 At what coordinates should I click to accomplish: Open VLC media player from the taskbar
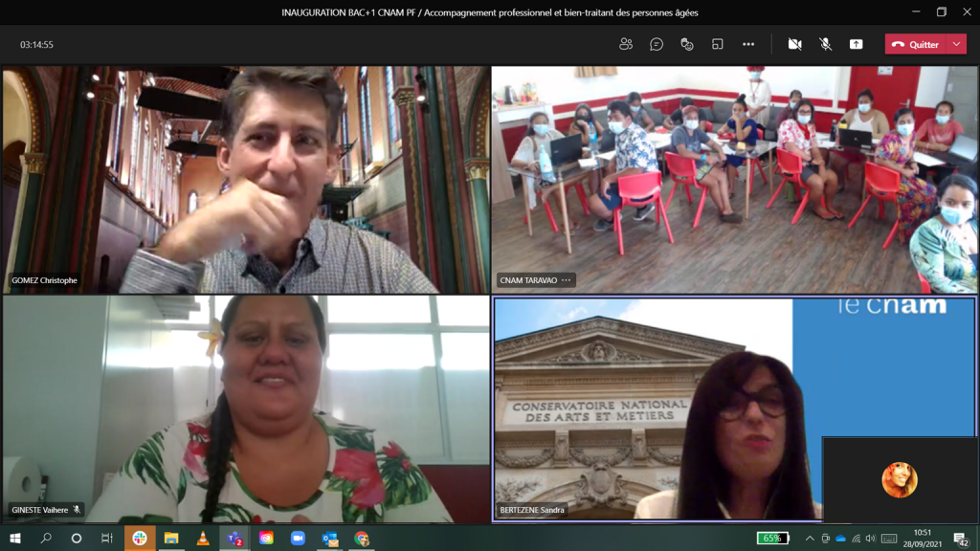click(x=203, y=538)
